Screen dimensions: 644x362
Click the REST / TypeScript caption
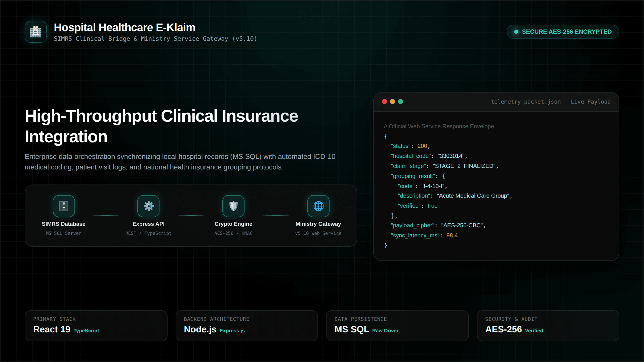pos(148,233)
